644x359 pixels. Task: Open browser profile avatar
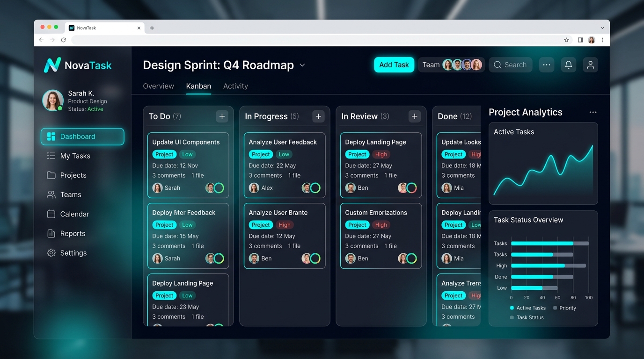592,40
